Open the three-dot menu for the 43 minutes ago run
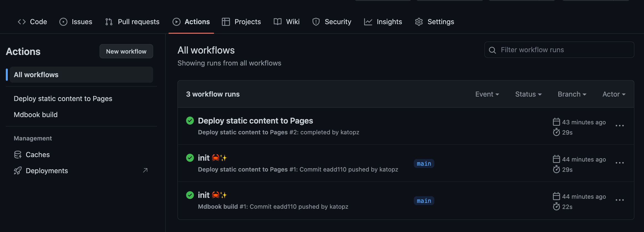 tap(620, 126)
